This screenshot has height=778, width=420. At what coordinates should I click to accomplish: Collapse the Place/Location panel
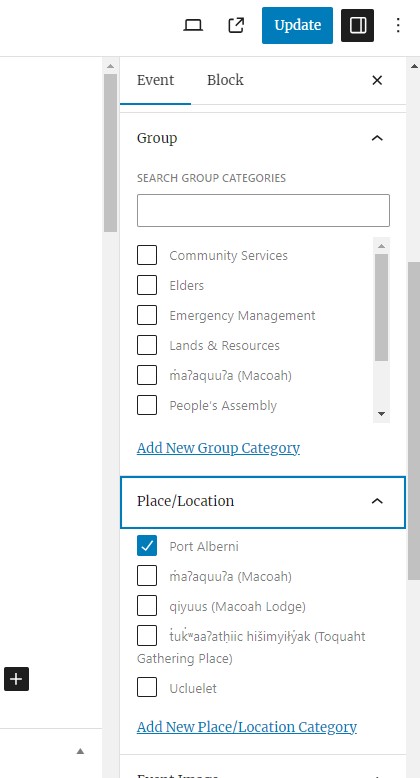point(377,501)
